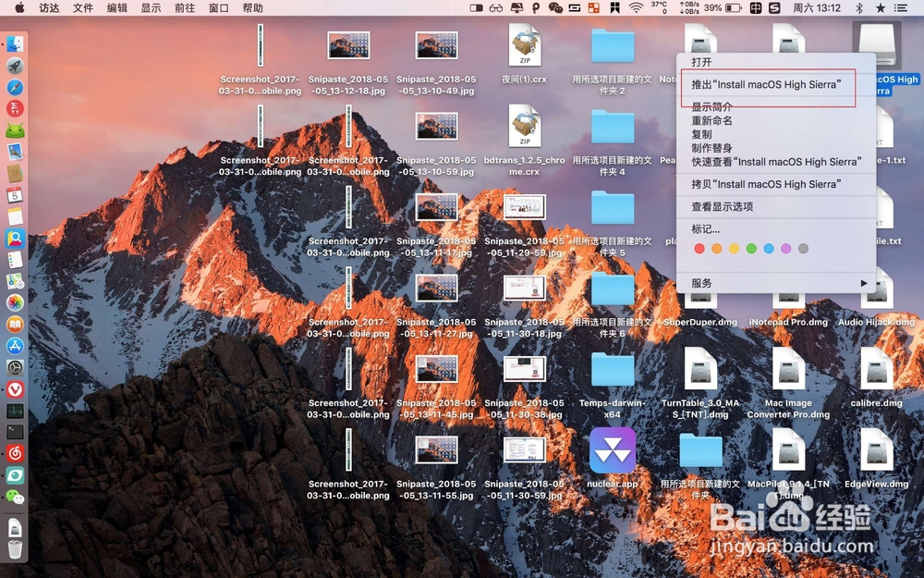
Task: Apply gray tag color dot
Action: click(x=803, y=249)
